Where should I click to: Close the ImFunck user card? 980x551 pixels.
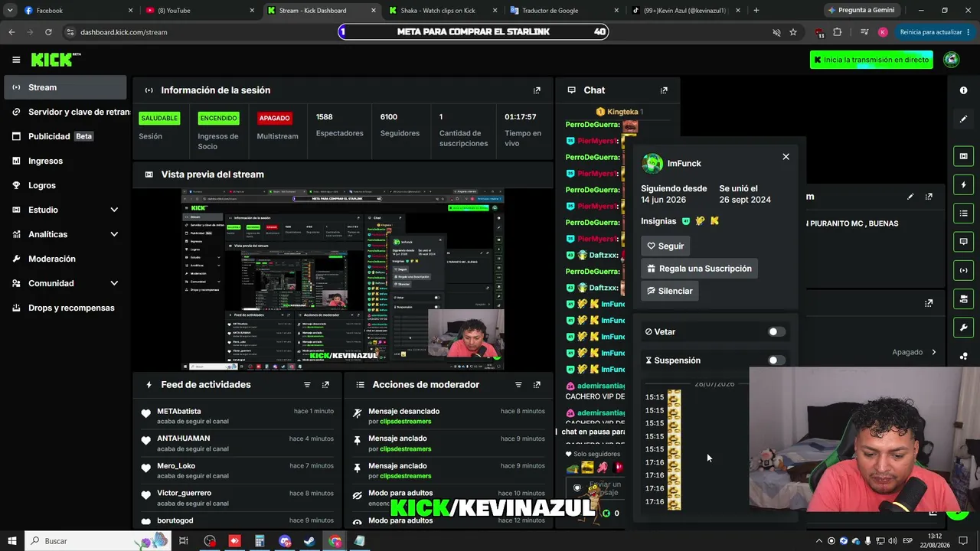786,157
